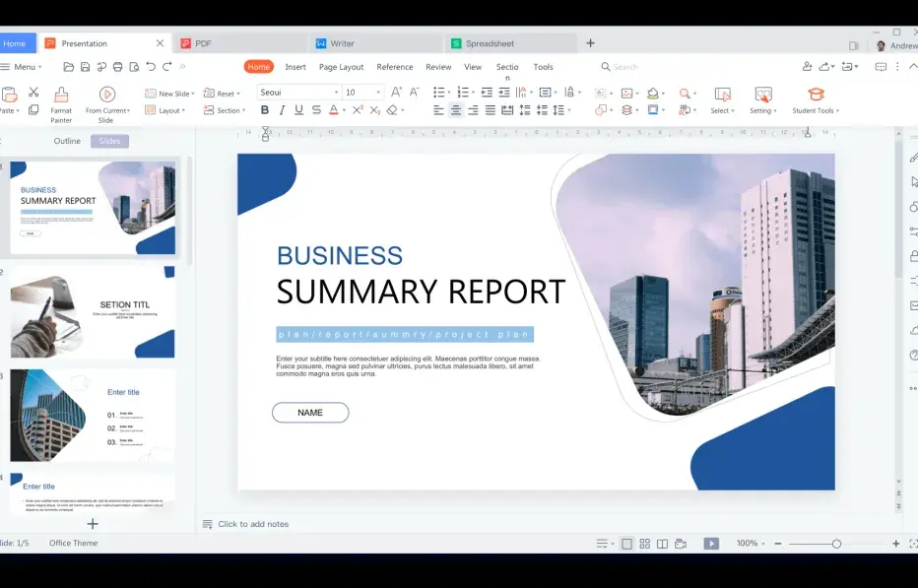Select the Format Painter brush

pyautogui.click(x=61, y=105)
